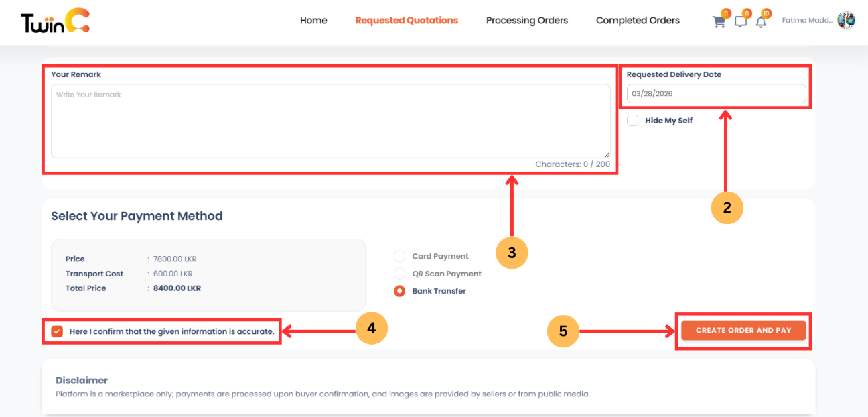868x417 pixels.
Task: Open the chat messages icon
Action: pyautogui.click(x=740, y=21)
